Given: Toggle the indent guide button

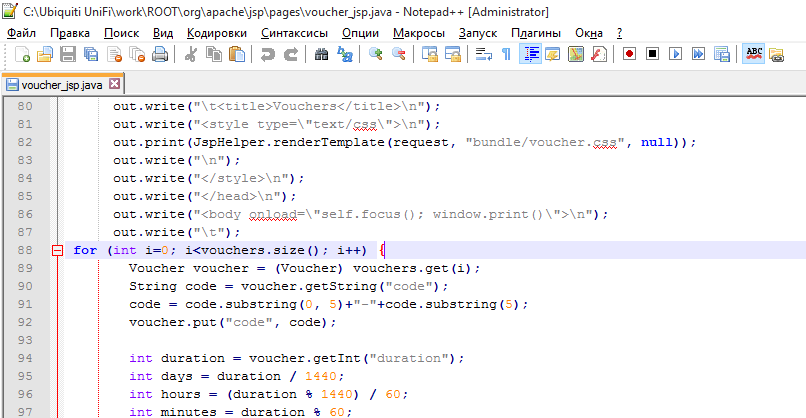Looking at the screenshot, I should click(530, 54).
